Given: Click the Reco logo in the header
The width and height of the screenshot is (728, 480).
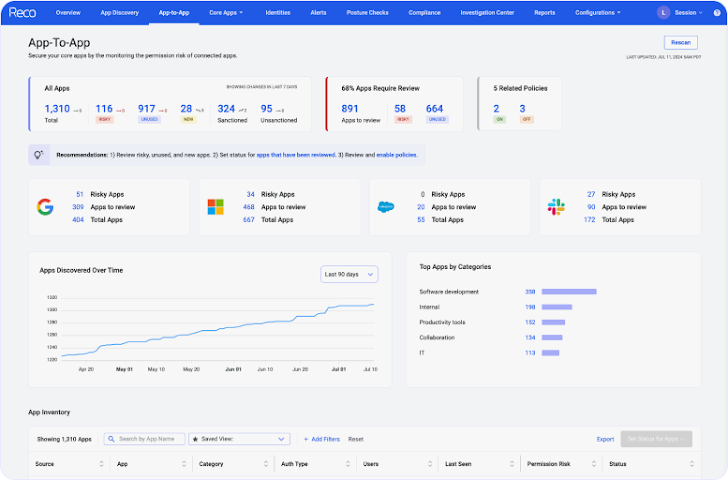Looking at the screenshot, I should pos(22,13).
